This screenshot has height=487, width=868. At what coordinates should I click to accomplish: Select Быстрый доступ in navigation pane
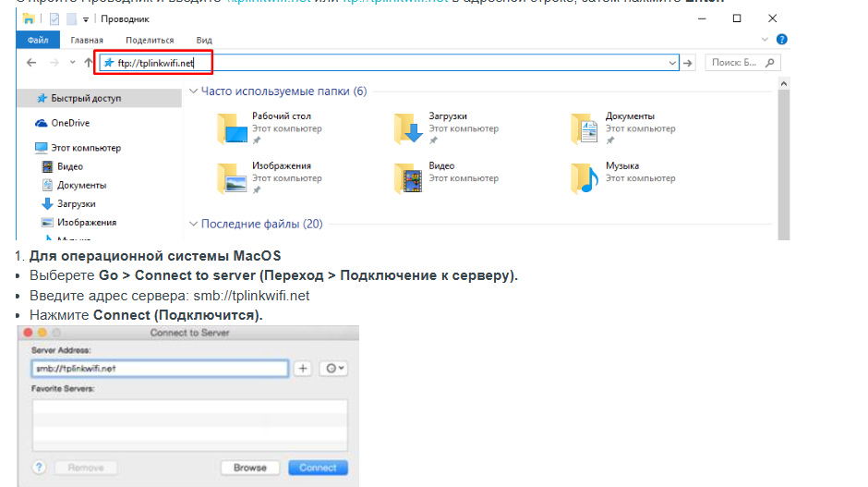pos(100,98)
